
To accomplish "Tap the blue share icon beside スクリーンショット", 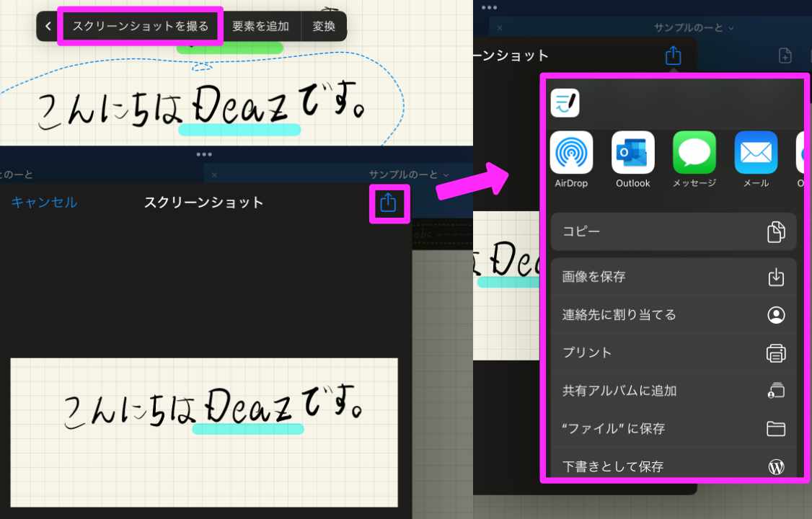I will 388,203.
